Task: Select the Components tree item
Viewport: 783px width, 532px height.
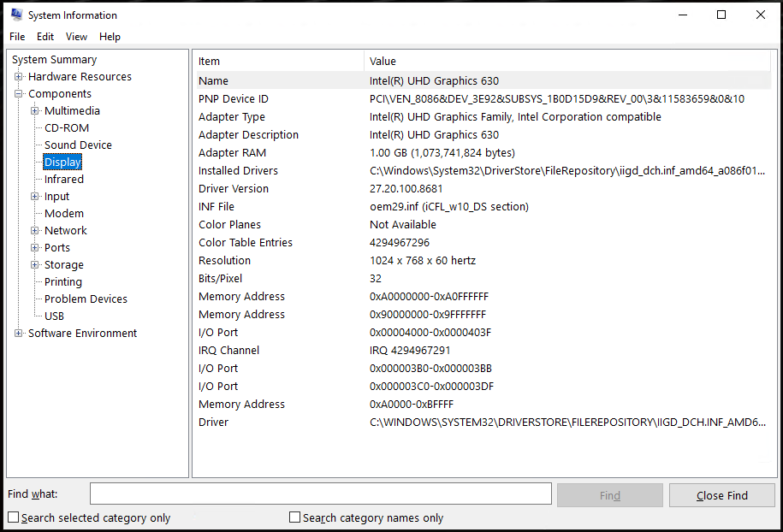Action: [60, 94]
